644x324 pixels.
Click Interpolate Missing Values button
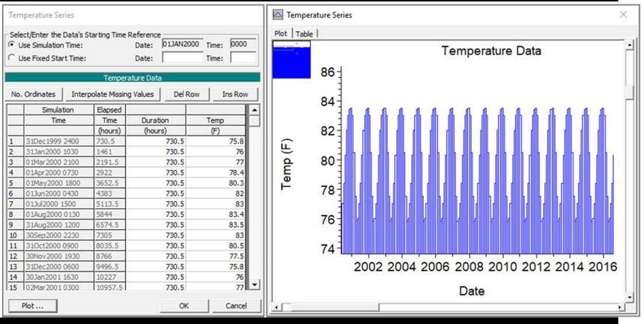point(112,94)
